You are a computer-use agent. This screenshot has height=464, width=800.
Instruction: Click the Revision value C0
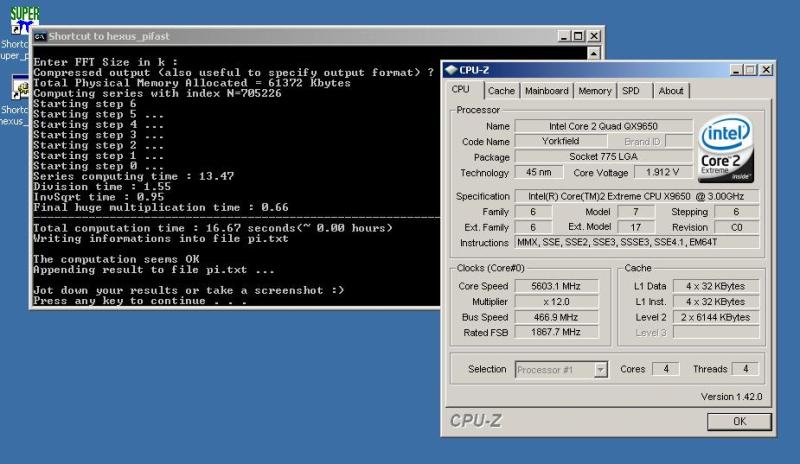pos(737,227)
